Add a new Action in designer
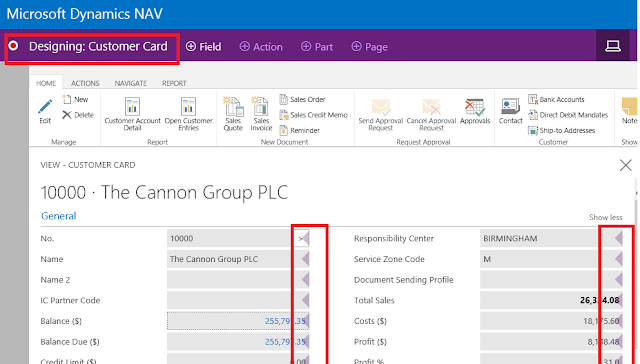This screenshot has height=364, width=640. 261,47
